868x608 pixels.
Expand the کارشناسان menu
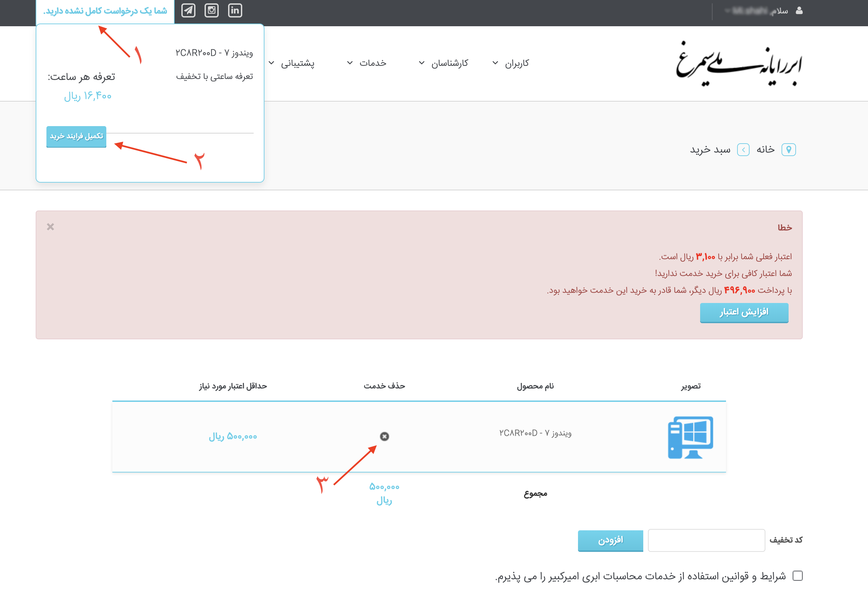coord(443,63)
